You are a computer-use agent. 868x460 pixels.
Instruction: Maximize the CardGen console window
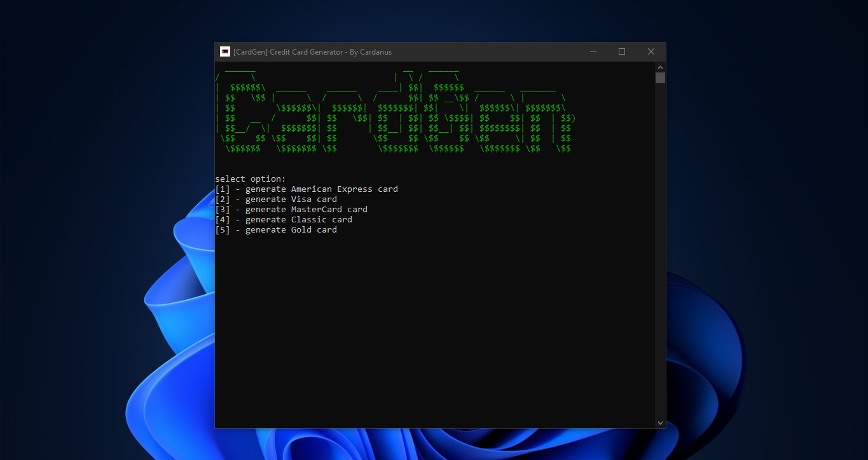622,51
